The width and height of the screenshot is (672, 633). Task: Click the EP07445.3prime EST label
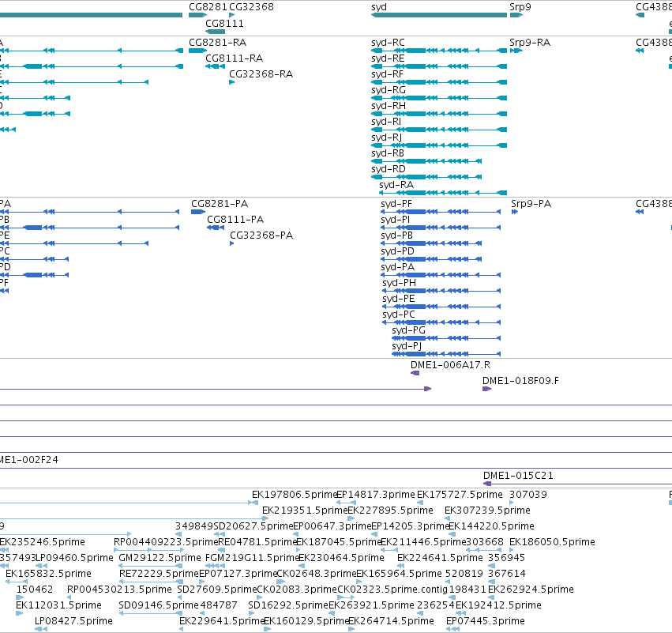click(485, 621)
